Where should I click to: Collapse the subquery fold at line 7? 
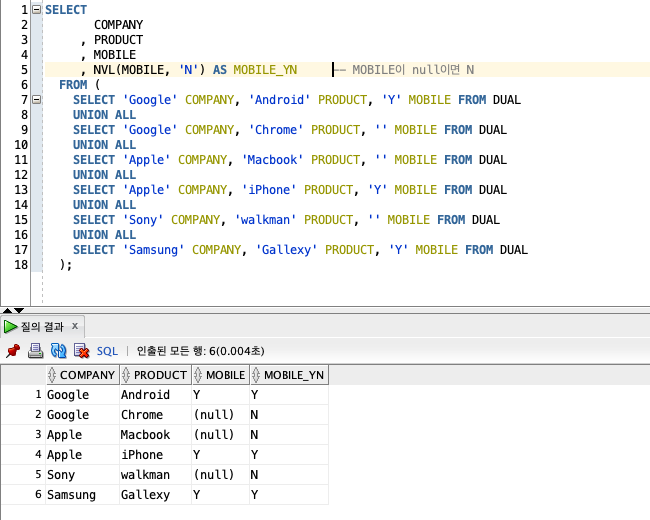[37, 100]
